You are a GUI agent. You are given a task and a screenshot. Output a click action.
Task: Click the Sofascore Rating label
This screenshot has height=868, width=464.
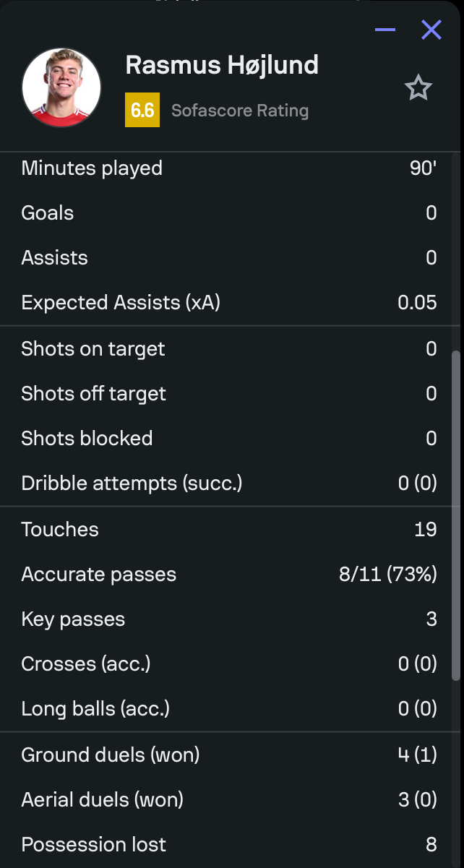240,111
